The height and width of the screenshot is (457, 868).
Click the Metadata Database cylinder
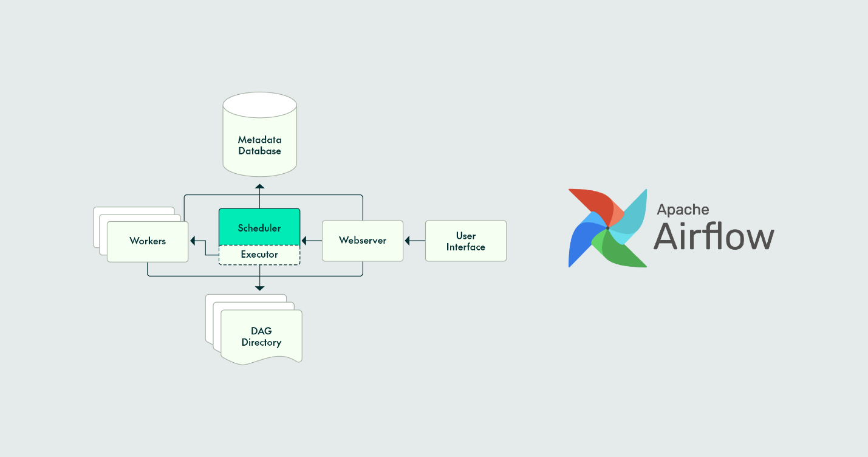pyautogui.click(x=259, y=133)
